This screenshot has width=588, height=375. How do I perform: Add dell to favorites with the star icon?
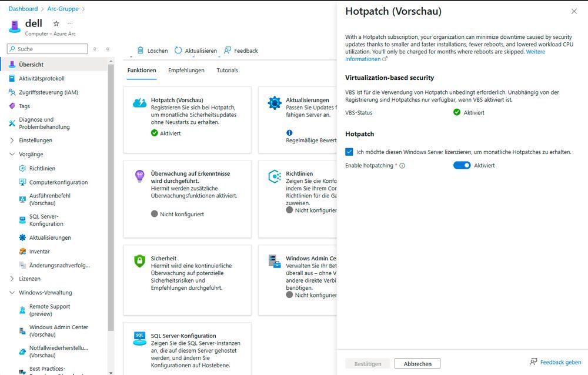coord(56,24)
